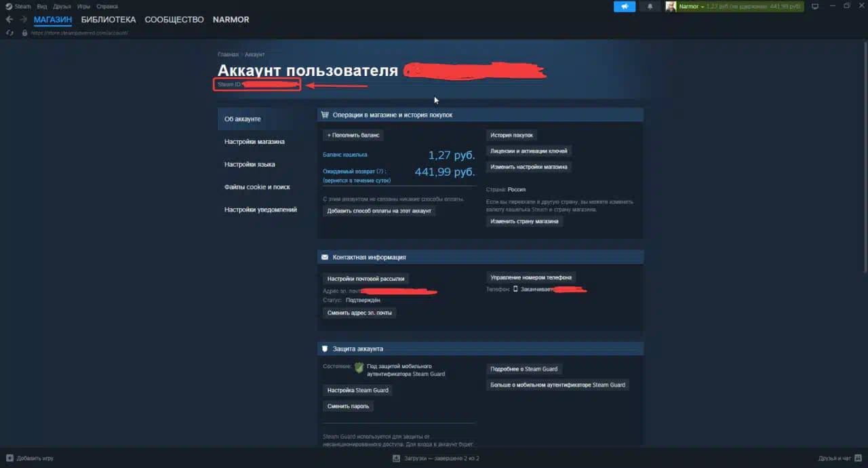
Task: Click the Steam logo menu
Action: (8, 6)
